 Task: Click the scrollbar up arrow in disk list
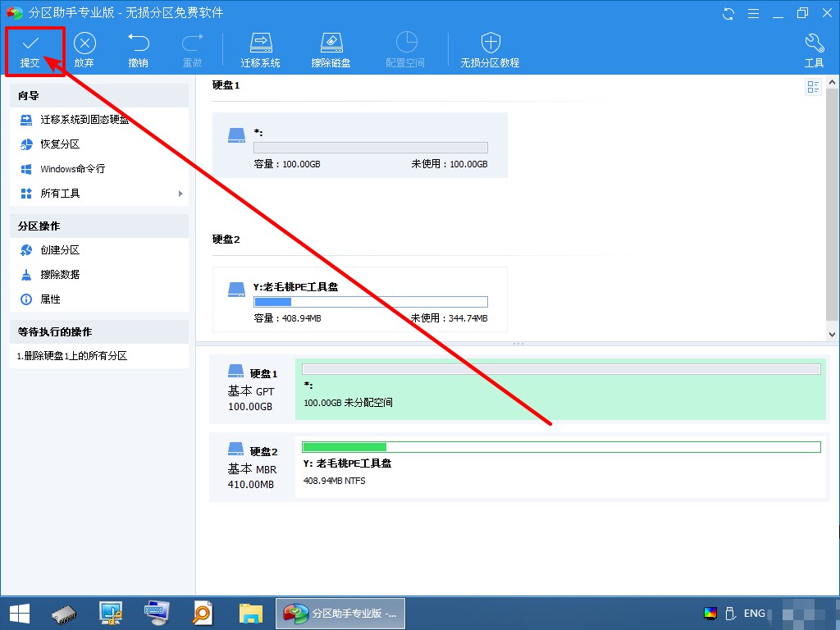tap(832, 83)
